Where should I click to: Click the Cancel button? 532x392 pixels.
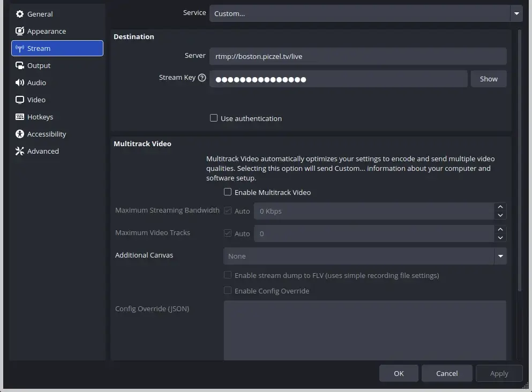tap(447, 373)
